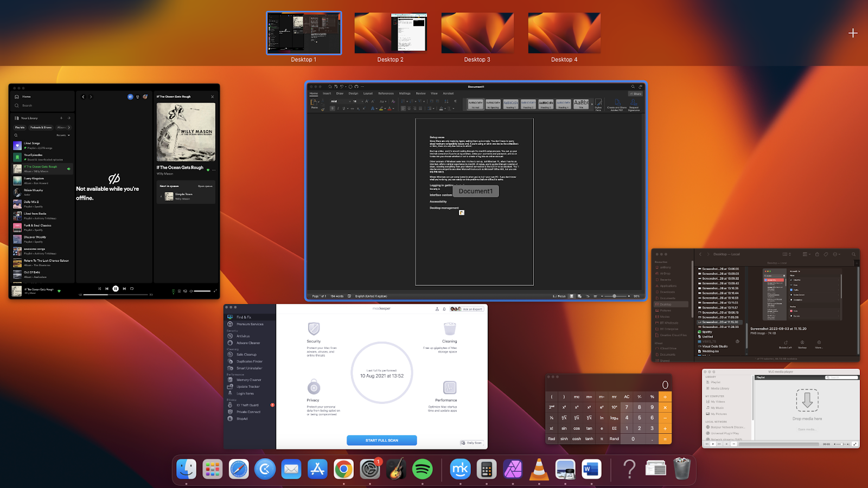
Task: Click search icon in Word title bar
Action: [633, 87]
